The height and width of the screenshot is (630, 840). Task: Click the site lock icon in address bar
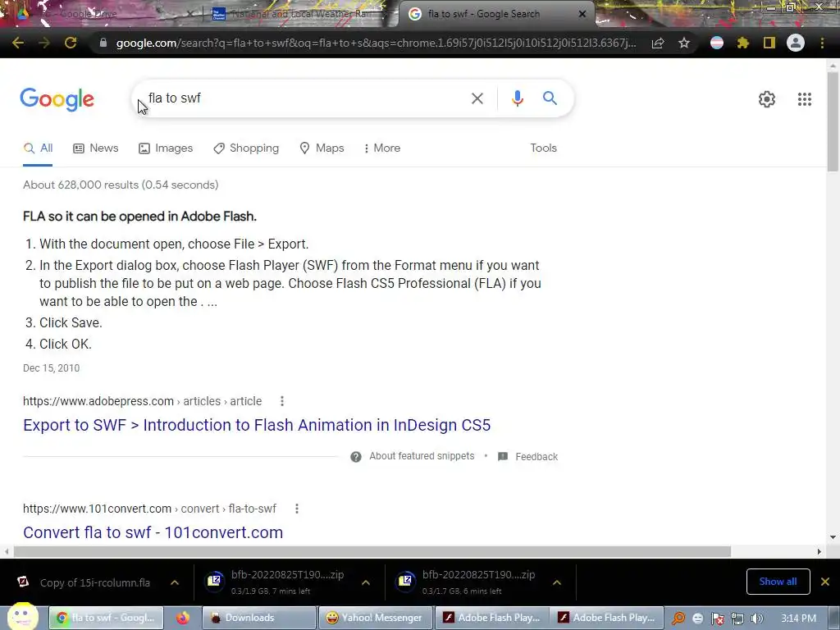click(103, 43)
